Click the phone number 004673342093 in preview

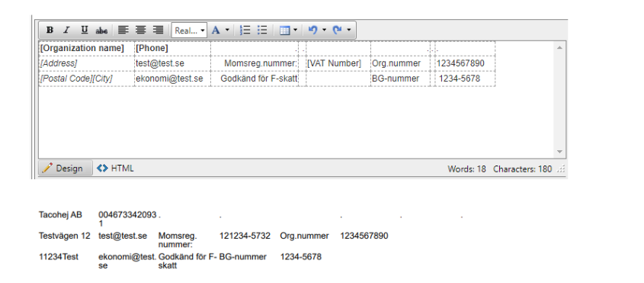pyautogui.click(x=127, y=214)
